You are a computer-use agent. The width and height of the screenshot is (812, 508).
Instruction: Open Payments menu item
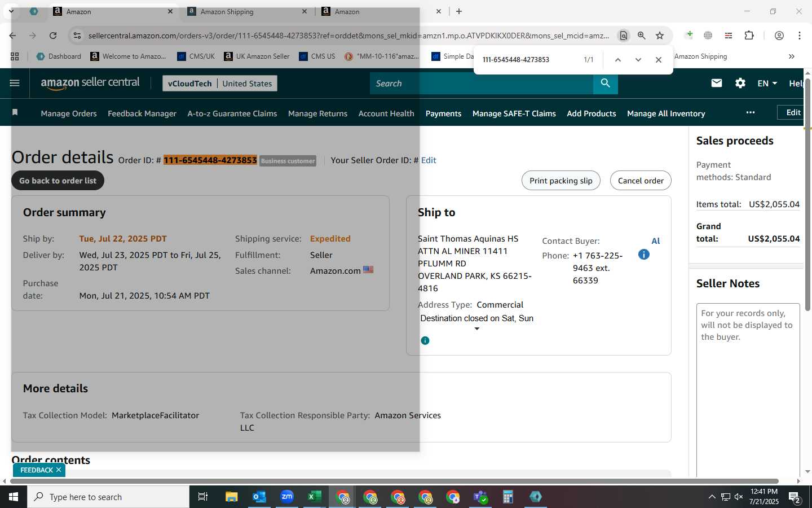click(x=443, y=113)
